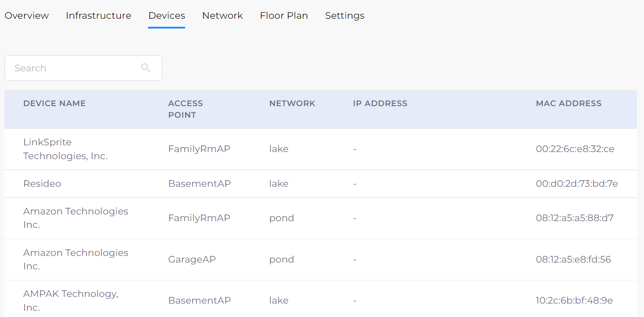Switch to the Infrastructure tab
The height and width of the screenshot is (317, 644).
pyautogui.click(x=99, y=16)
